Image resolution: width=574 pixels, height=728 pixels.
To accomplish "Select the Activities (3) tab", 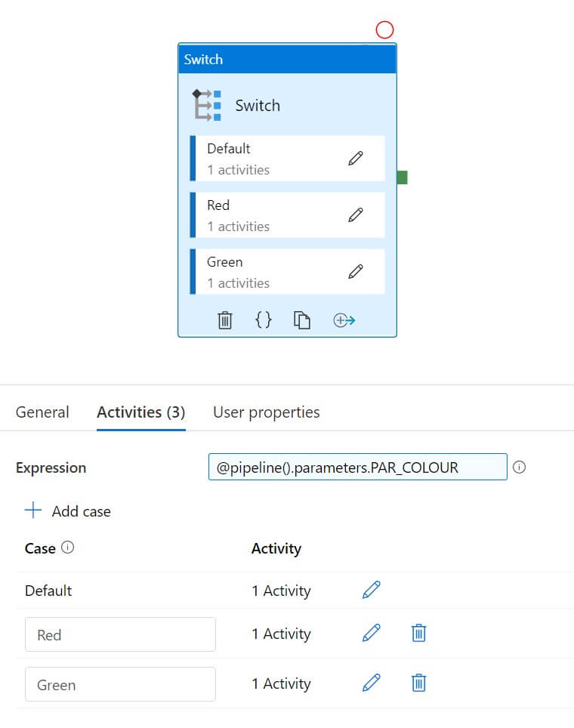I will pos(141,412).
